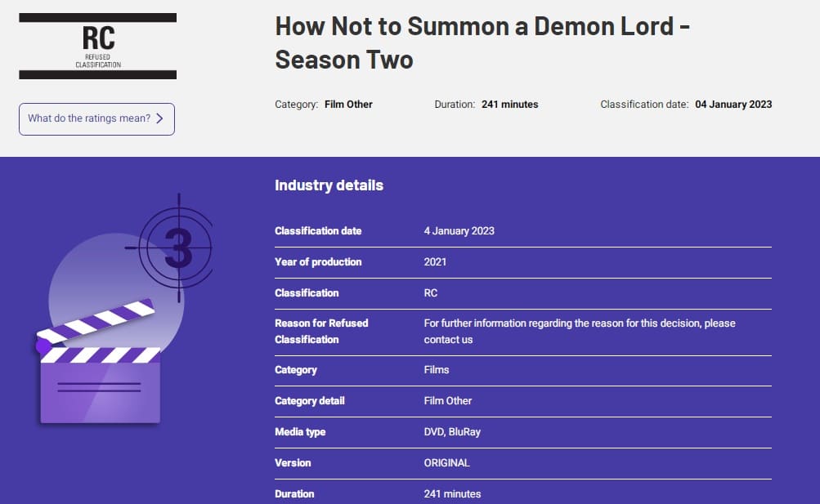Select the 'Films' category value
The image size is (820, 504).
coord(437,370)
